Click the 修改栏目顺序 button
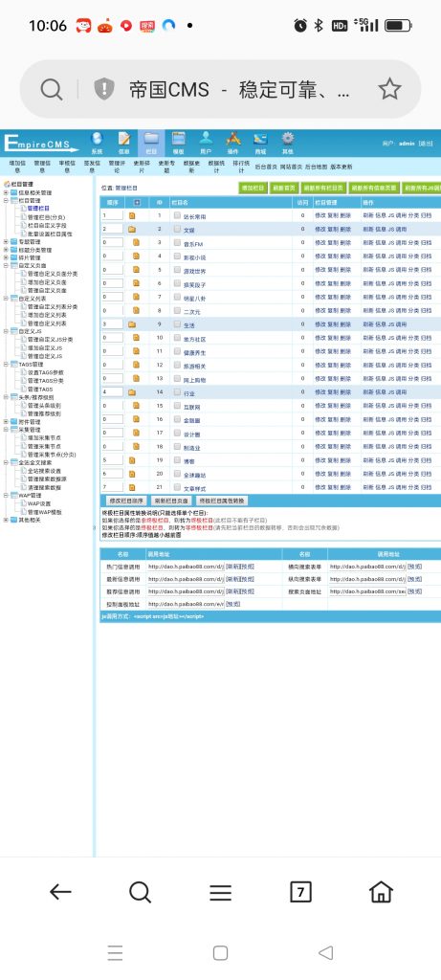The image size is (441, 980). pyautogui.click(x=127, y=501)
